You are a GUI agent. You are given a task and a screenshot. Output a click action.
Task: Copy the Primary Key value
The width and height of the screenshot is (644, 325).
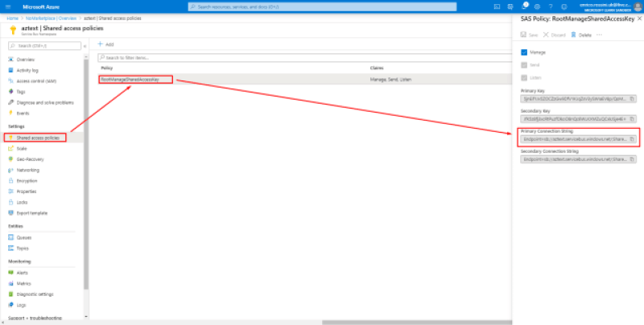coord(632,99)
